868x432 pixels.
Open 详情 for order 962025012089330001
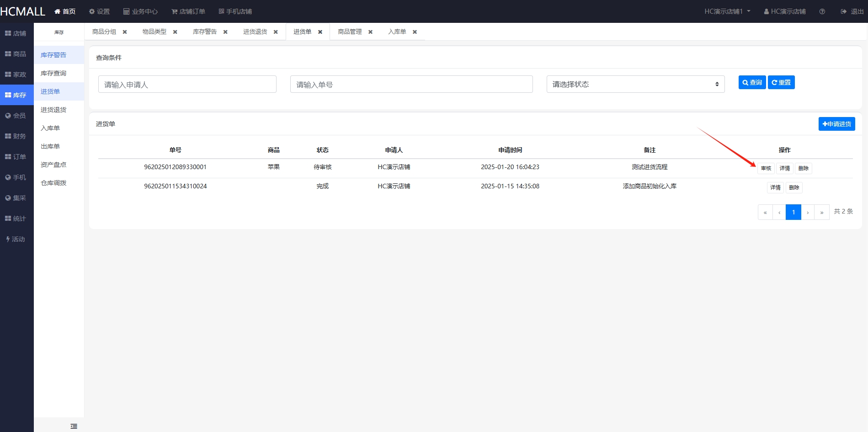785,168
